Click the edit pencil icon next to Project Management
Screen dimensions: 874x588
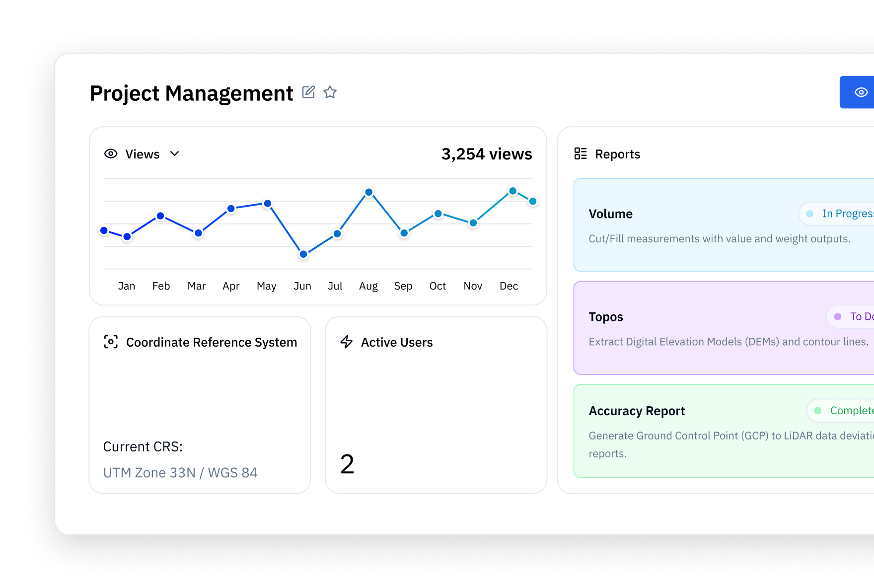[308, 92]
